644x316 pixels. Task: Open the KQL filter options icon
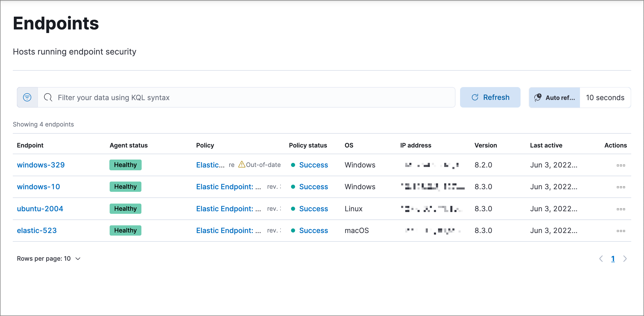pos(27,97)
